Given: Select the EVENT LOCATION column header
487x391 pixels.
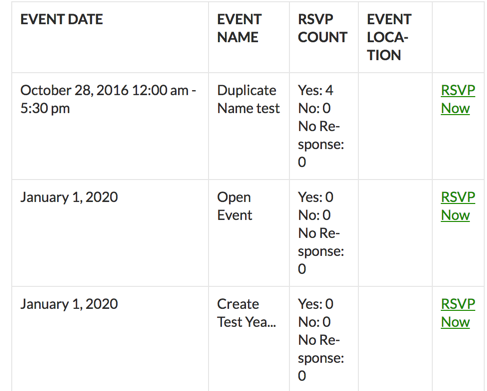Looking at the screenshot, I should point(389,37).
